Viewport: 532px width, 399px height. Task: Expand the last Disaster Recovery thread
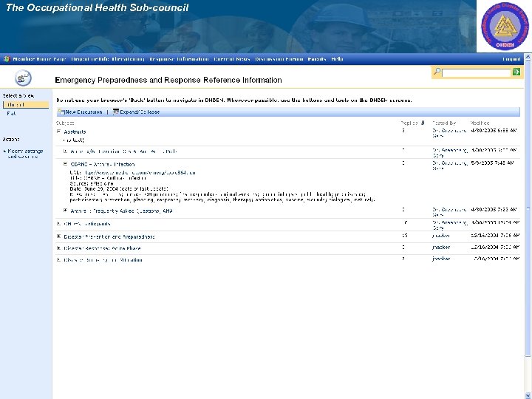pos(58,259)
